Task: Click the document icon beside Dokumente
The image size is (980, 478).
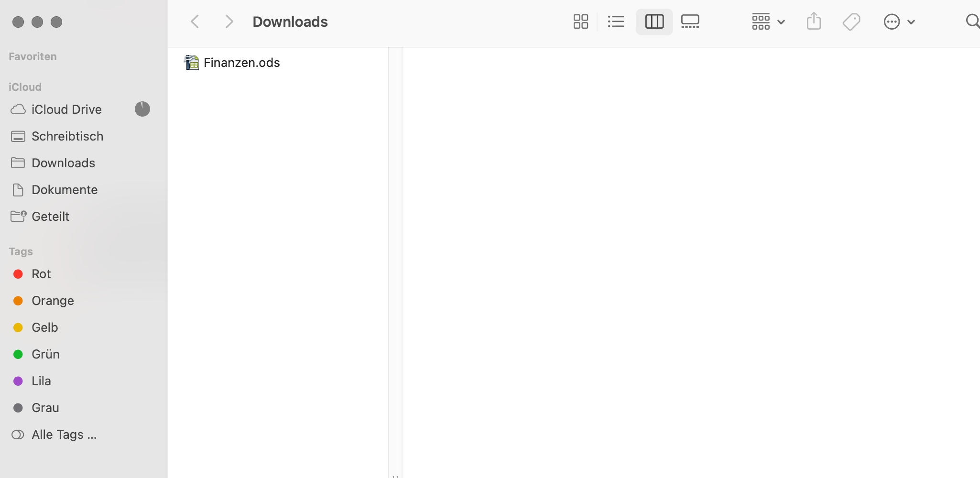Action: (18, 190)
